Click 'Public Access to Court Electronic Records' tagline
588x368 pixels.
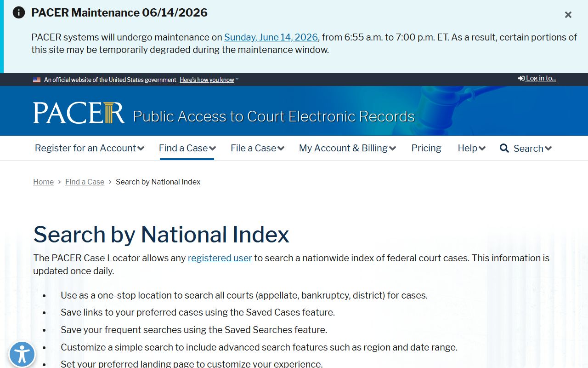(x=274, y=116)
